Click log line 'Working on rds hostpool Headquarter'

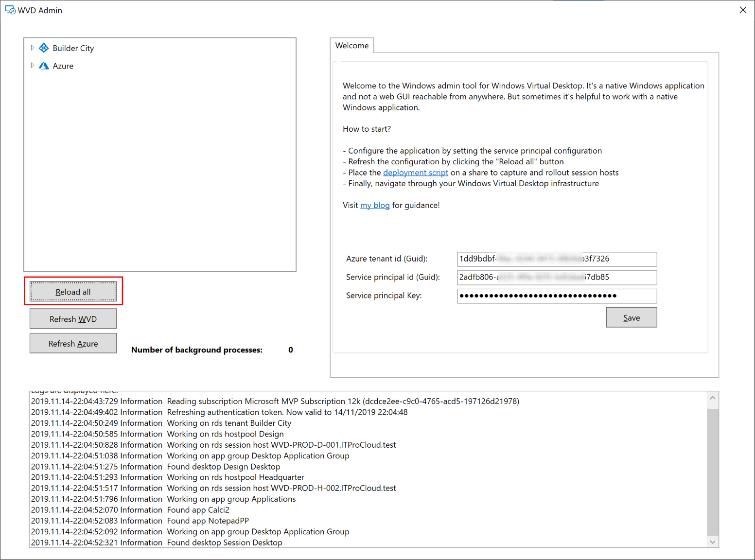pyautogui.click(x=168, y=477)
